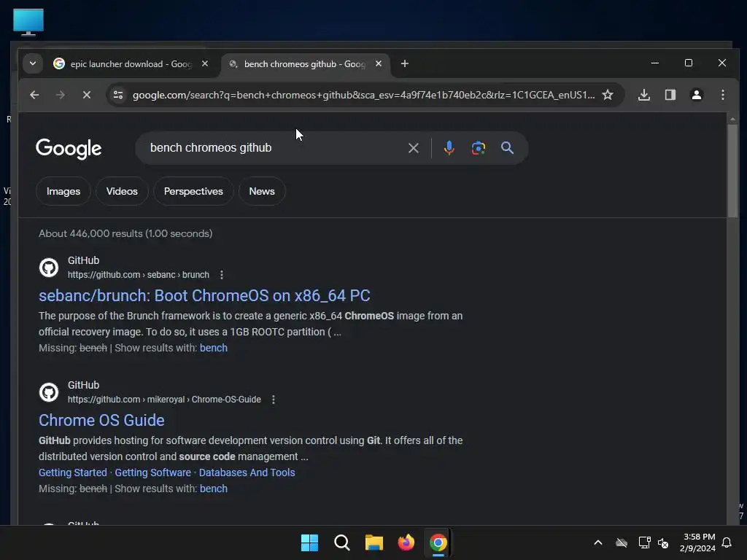The width and height of the screenshot is (747, 560).
Task: Open Getting Started sitelink
Action: point(73,472)
